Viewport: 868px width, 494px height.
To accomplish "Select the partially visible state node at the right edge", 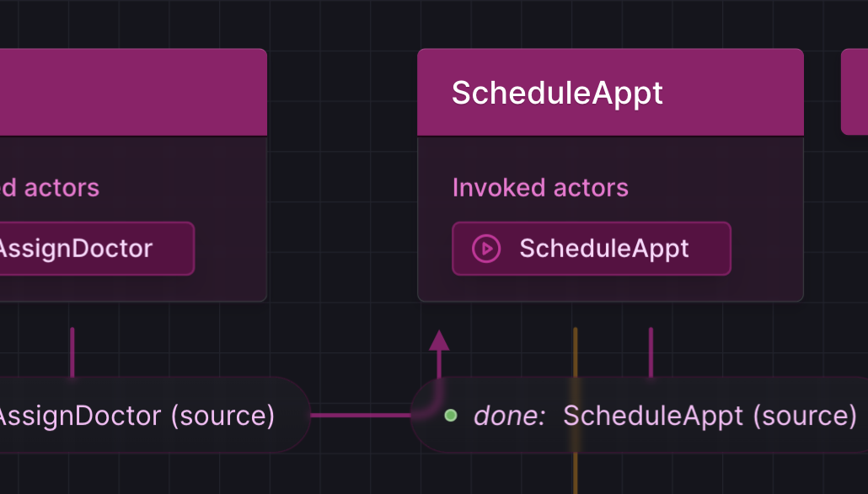I will pos(855,93).
